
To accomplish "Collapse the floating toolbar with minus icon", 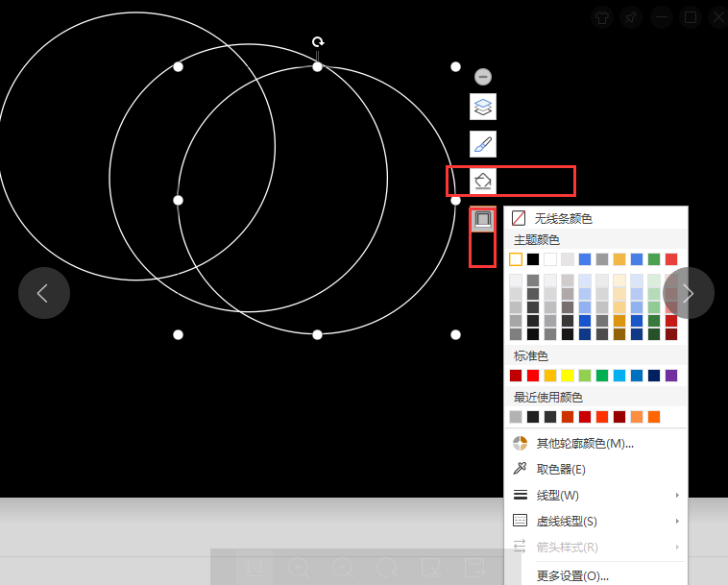I will (x=483, y=77).
